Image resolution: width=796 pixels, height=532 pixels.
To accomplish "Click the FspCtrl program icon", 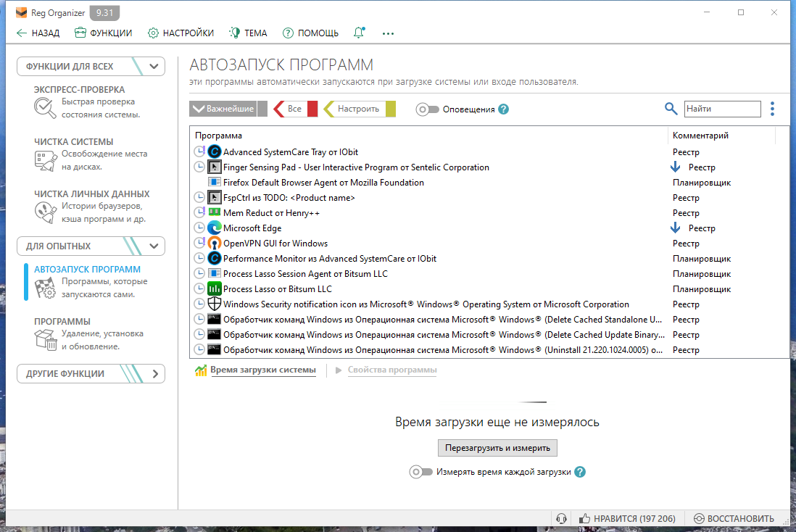I will [x=215, y=197].
